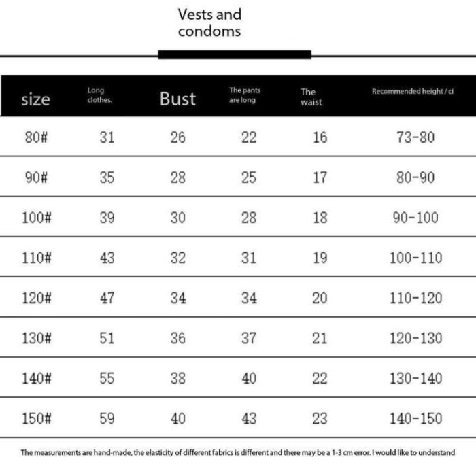Select "The waist" column header
The height and width of the screenshot is (476, 476).
coord(311,97)
